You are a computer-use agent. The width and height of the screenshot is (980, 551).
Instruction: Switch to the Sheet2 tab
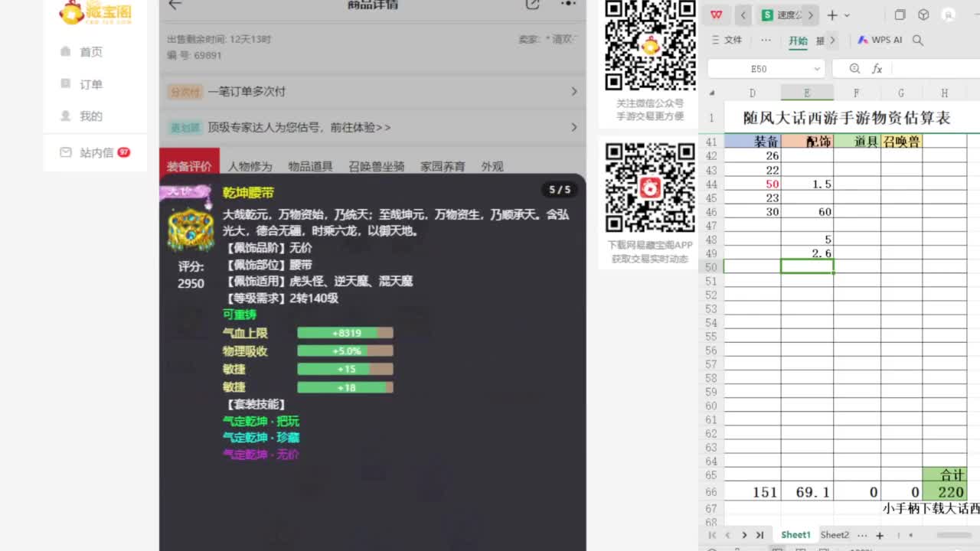[x=835, y=535]
